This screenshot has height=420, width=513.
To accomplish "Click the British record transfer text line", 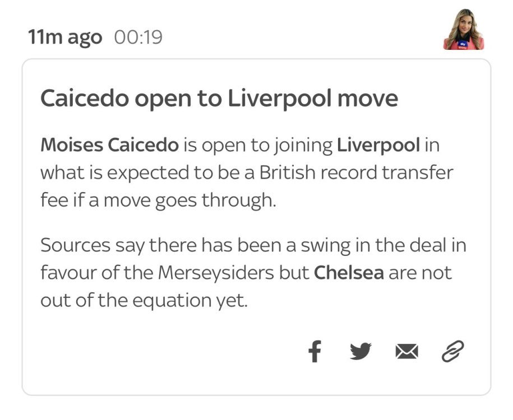I will 247,172.
